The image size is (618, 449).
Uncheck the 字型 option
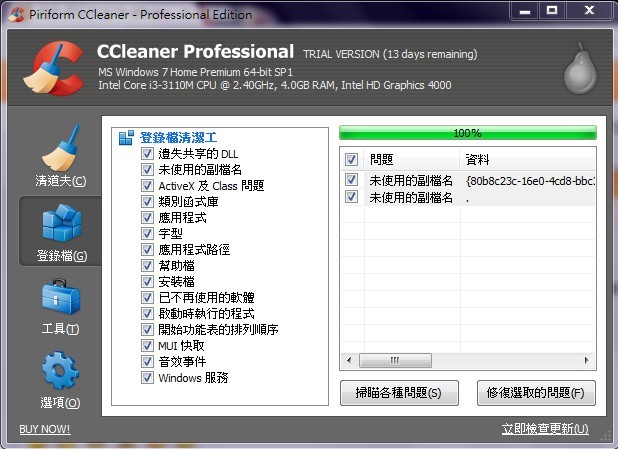[x=147, y=233]
